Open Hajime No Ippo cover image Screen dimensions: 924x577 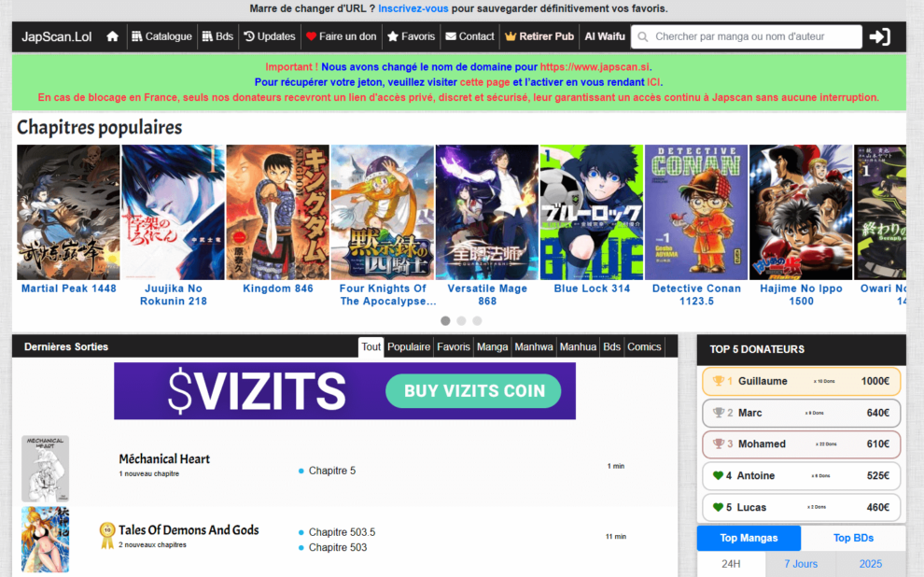click(x=801, y=212)
